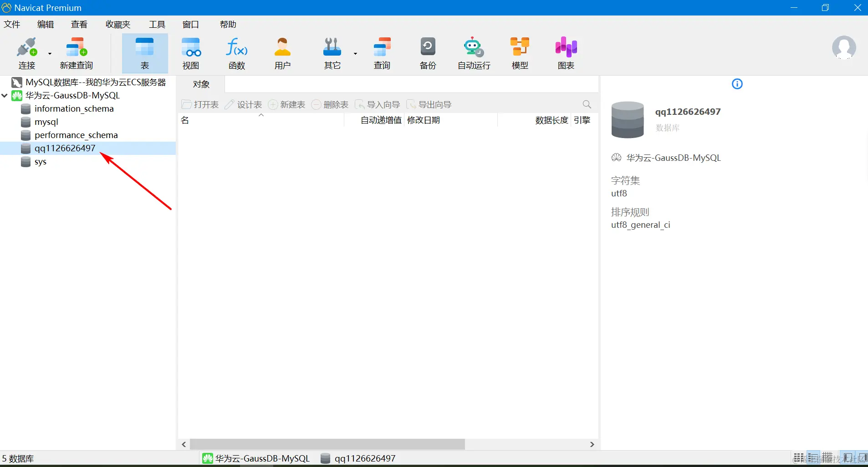Open the 帮助 (Help) menu
Viewport: 868px width, 467px height.
pyautogui.click(x=228, y=24)
